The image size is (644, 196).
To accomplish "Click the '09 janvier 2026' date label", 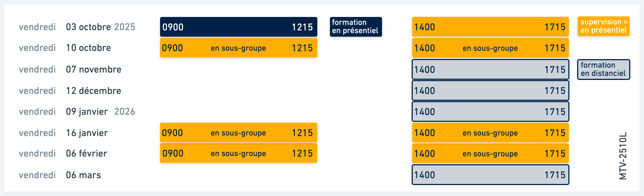I will click(x=101, y=112).
